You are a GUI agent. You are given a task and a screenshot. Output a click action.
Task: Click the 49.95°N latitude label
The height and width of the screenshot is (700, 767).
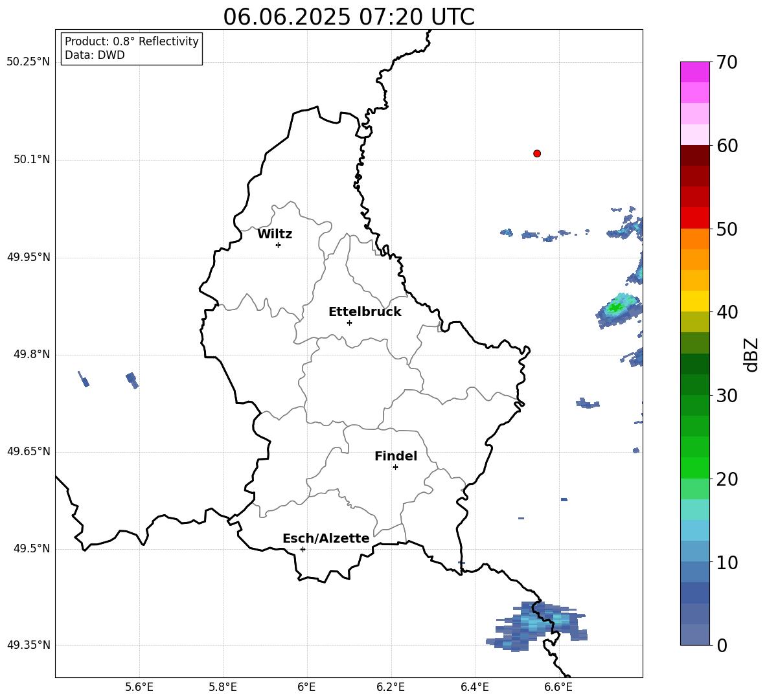click(29, 257)
